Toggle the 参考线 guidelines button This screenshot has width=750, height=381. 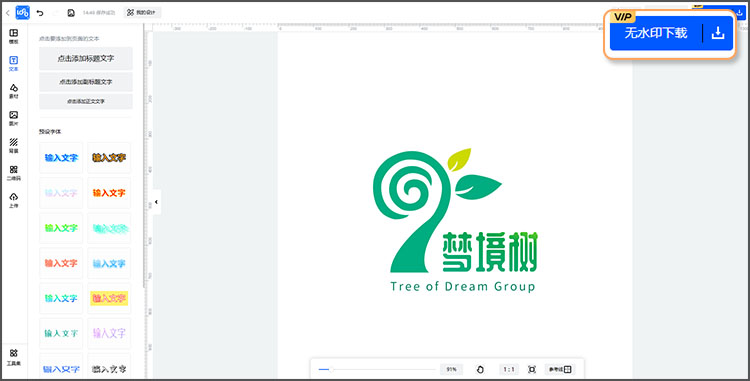coord(560,370)
